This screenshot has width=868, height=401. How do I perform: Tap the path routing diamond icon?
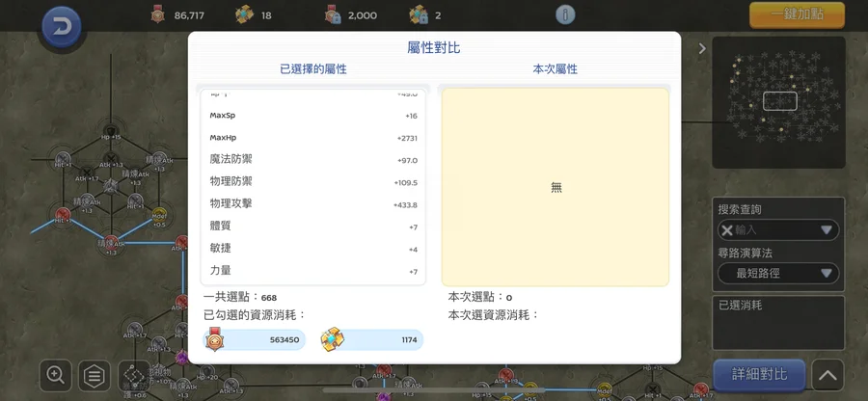coord(133,374)
